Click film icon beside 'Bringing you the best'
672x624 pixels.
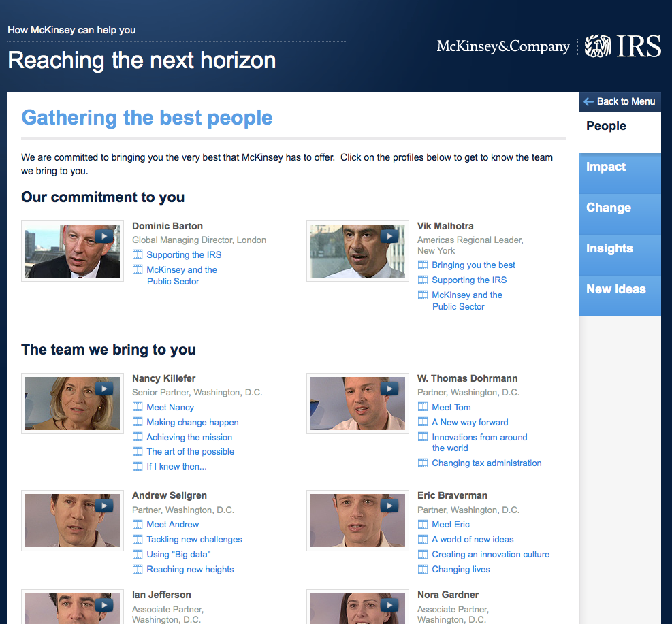(x=423, y=265)
